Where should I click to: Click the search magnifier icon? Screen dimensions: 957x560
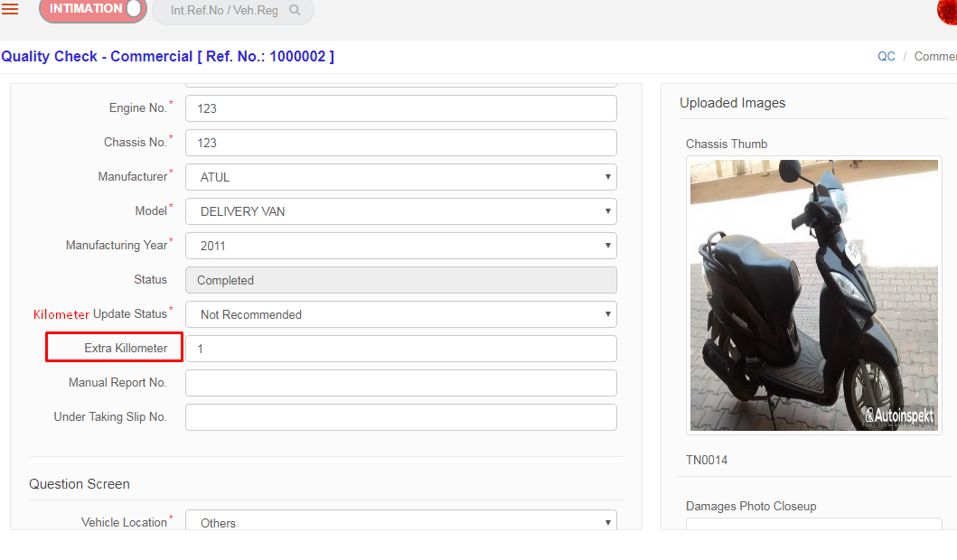295,11
